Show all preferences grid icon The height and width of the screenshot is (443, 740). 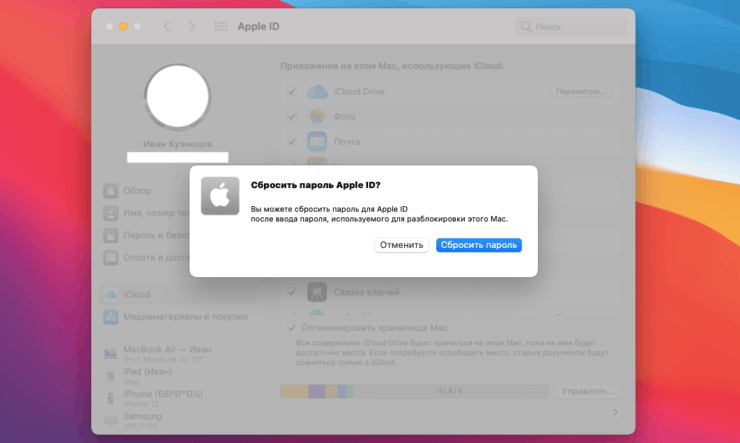220,26
